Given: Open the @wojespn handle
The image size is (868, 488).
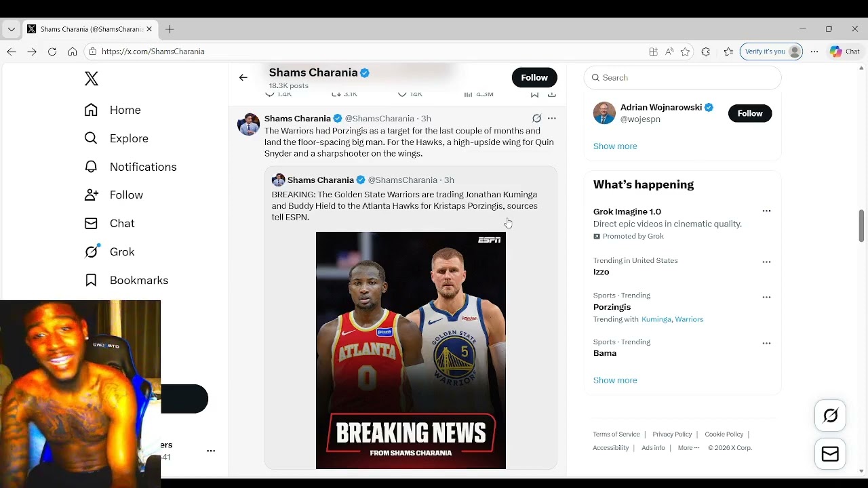Looking at the screenshot, I should [640, 119].
